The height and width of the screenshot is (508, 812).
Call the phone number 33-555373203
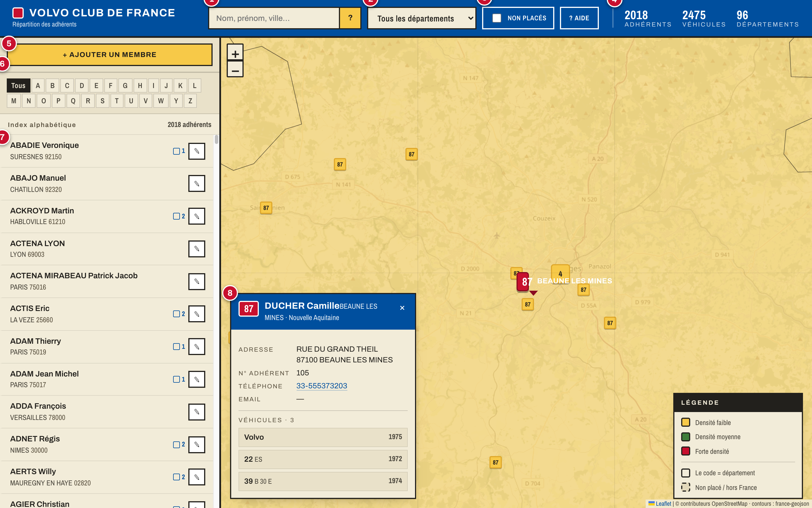pyautogui.click(x=321, y=386)
